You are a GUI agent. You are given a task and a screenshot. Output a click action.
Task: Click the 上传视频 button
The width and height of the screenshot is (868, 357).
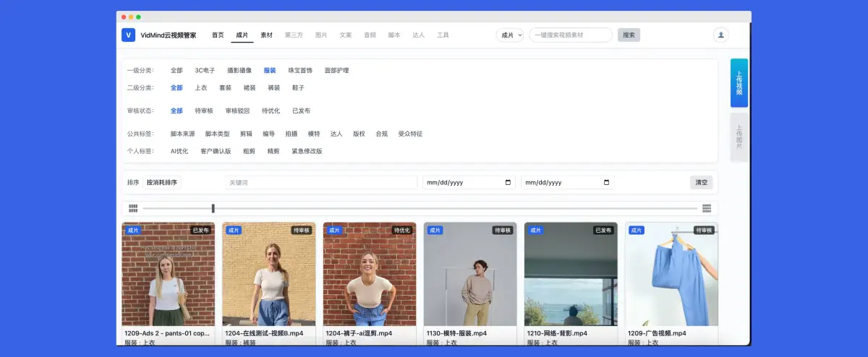pyautogui.click(x=739, y=83)
